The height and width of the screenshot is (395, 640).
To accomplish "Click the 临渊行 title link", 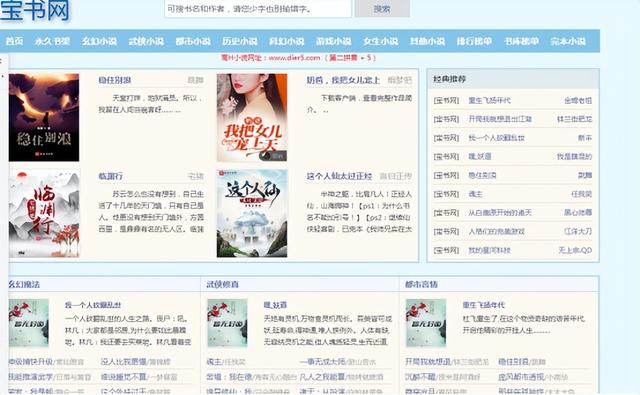I will pyautogui.click(x=111, y=176).
